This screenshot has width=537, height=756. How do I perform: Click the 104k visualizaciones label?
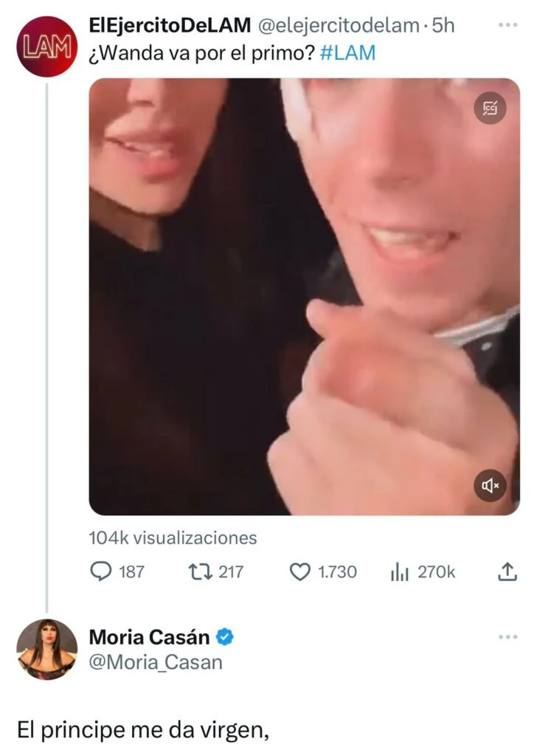click(x=173, y=538)
